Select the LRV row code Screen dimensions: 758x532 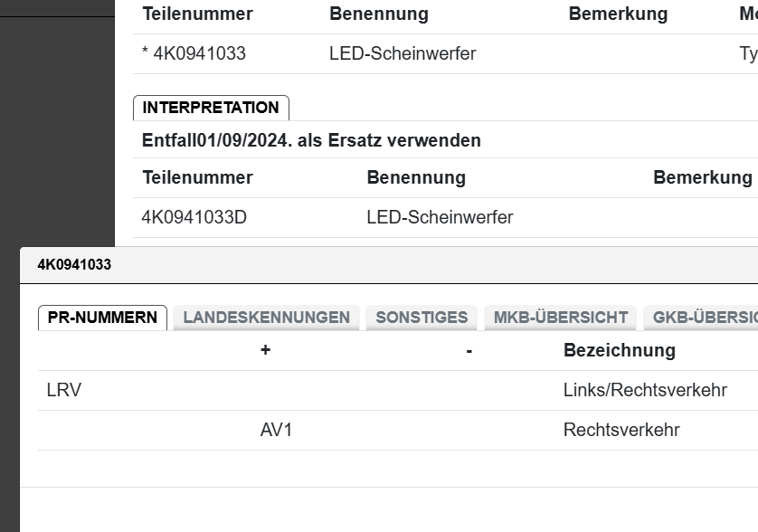pos(63,390)
